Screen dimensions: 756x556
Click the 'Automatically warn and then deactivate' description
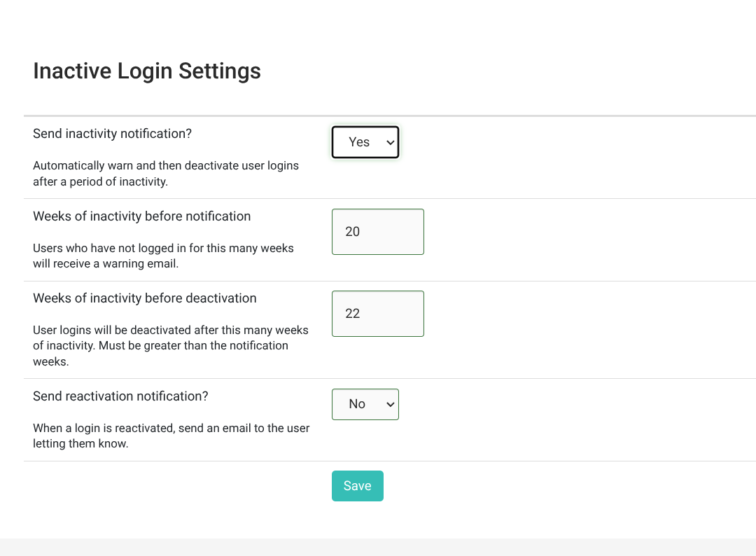pyautogui.click(x=166, y=174)
